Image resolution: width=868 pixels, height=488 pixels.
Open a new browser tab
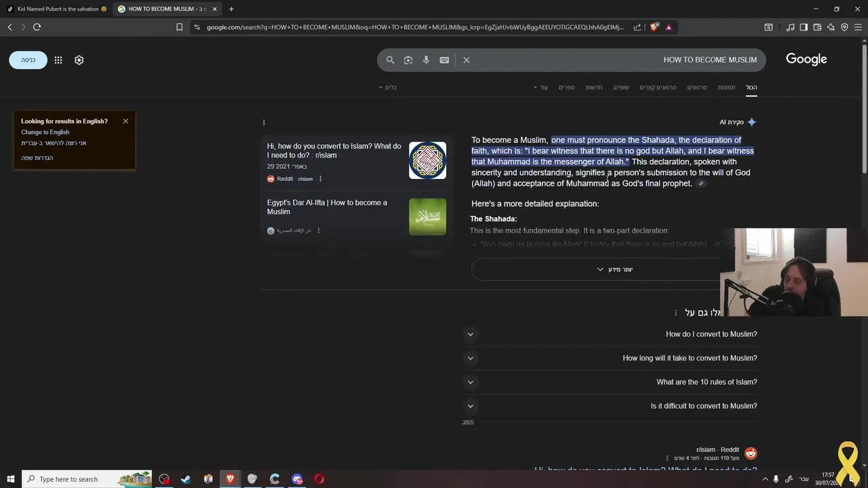231,9
